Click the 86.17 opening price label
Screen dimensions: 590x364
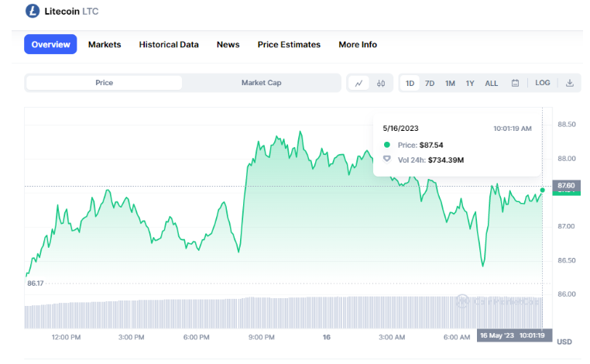[x=36, y=283]
